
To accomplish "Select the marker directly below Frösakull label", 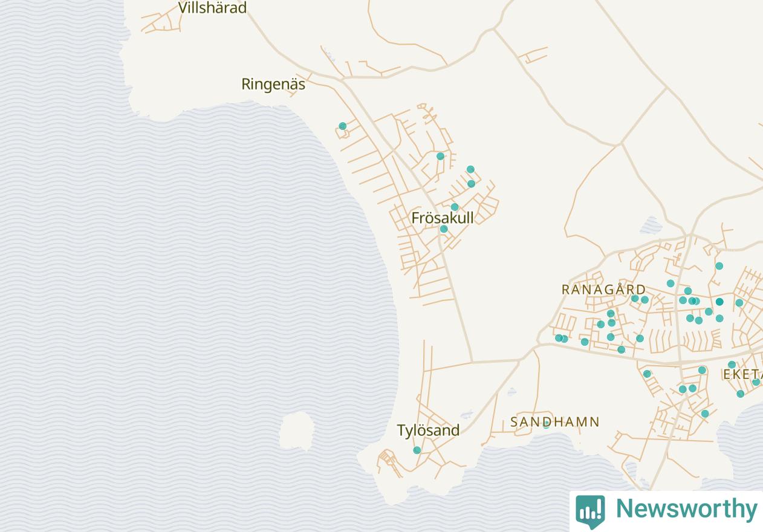I will [444, 229].
